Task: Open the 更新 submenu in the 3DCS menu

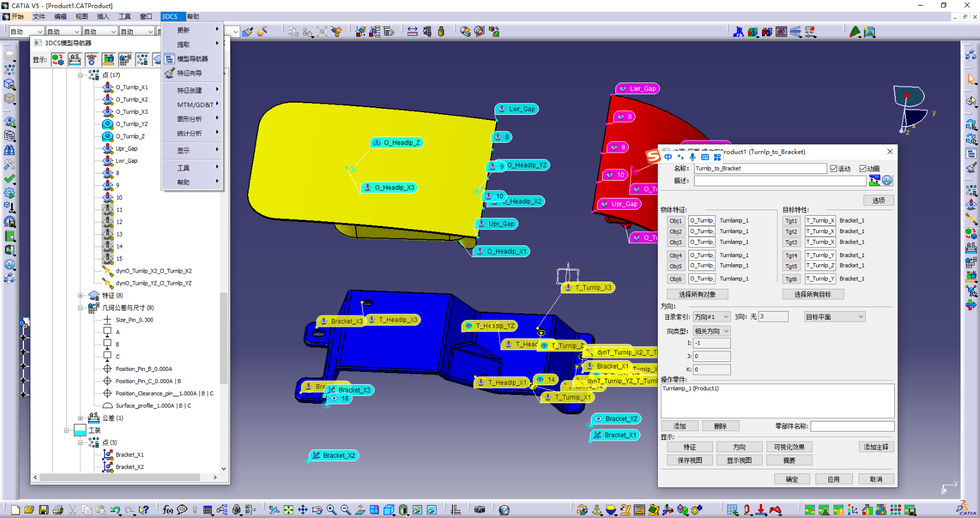Action: coord(192,30)
